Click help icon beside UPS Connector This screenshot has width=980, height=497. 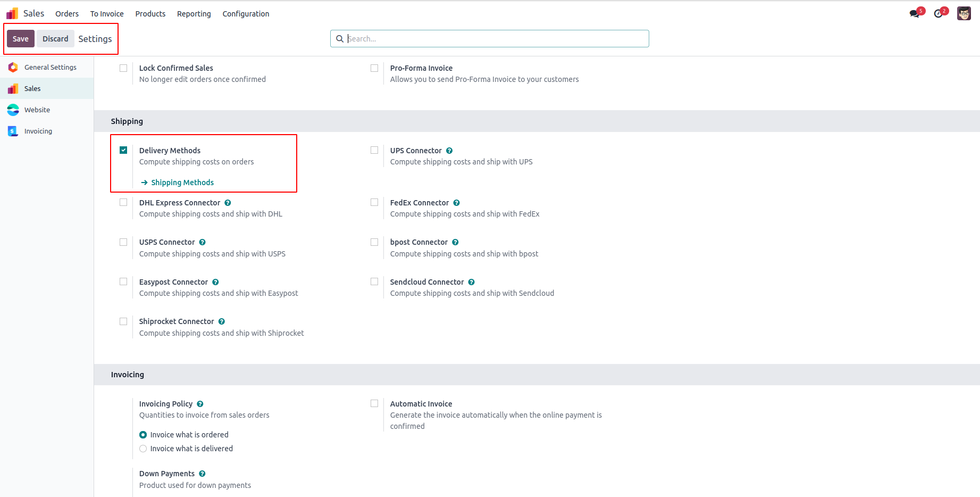(449, 151)
